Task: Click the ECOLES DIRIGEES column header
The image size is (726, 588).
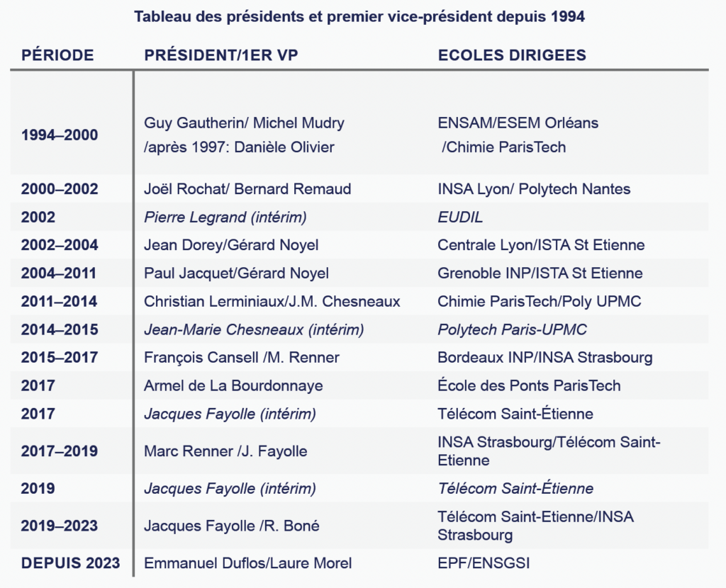Action: [x=512, y=55]
